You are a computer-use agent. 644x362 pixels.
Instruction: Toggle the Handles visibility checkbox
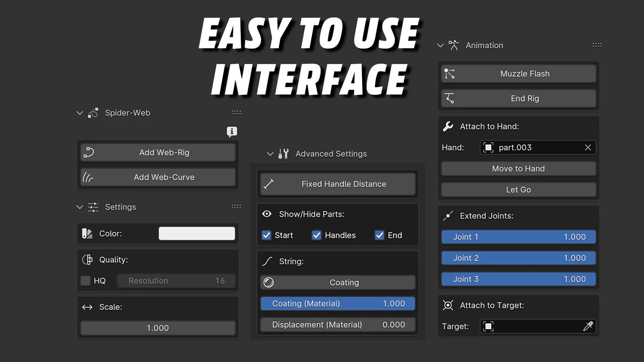click(x=317, y=235)
